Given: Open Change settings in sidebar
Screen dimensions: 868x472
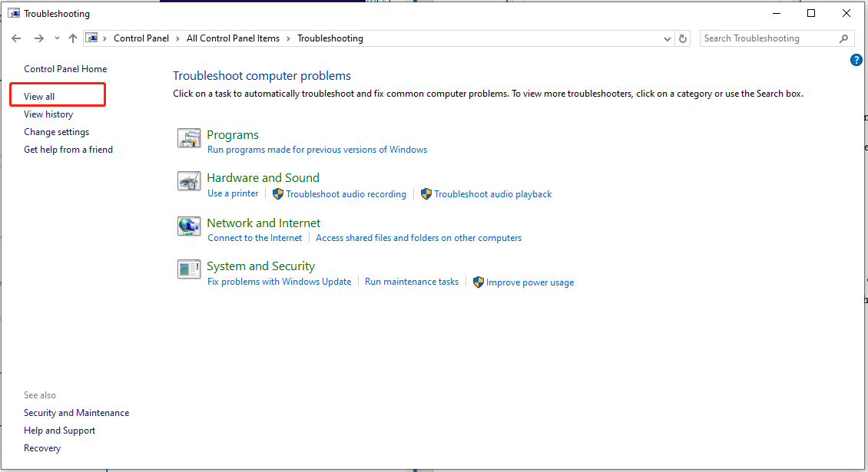Looking at the screenshot, I should pos(56,132).
